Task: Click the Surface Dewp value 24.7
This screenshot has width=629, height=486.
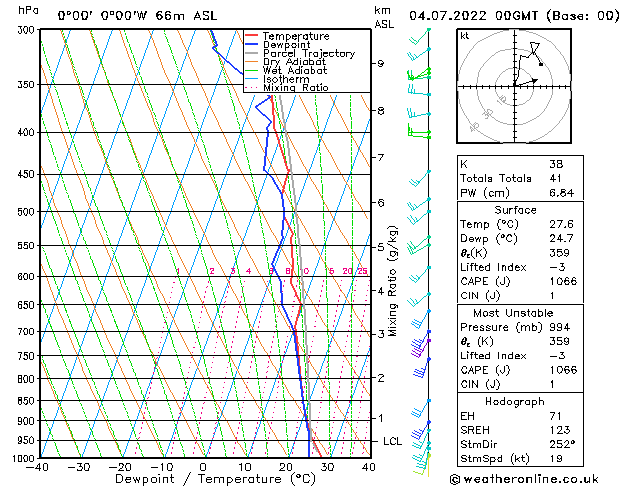Action: [x=561, y=239]
